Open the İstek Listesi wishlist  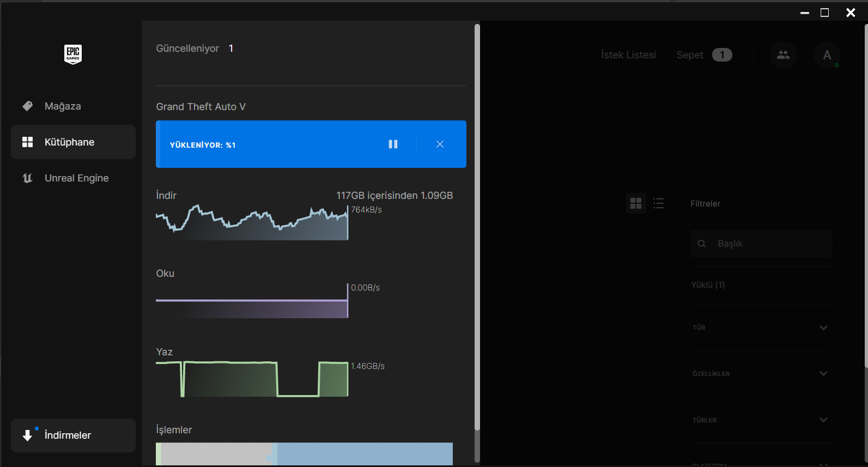[x=628, y=55]
